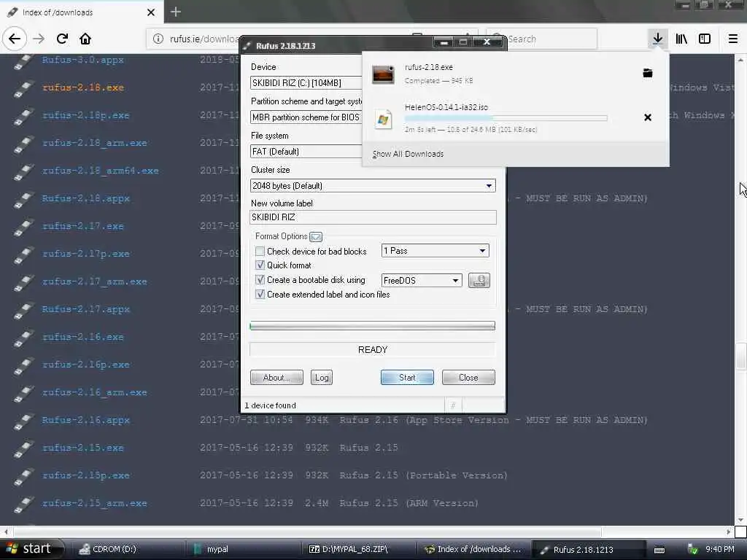Reload the page with the refresh icon

(x=62, y=39)
